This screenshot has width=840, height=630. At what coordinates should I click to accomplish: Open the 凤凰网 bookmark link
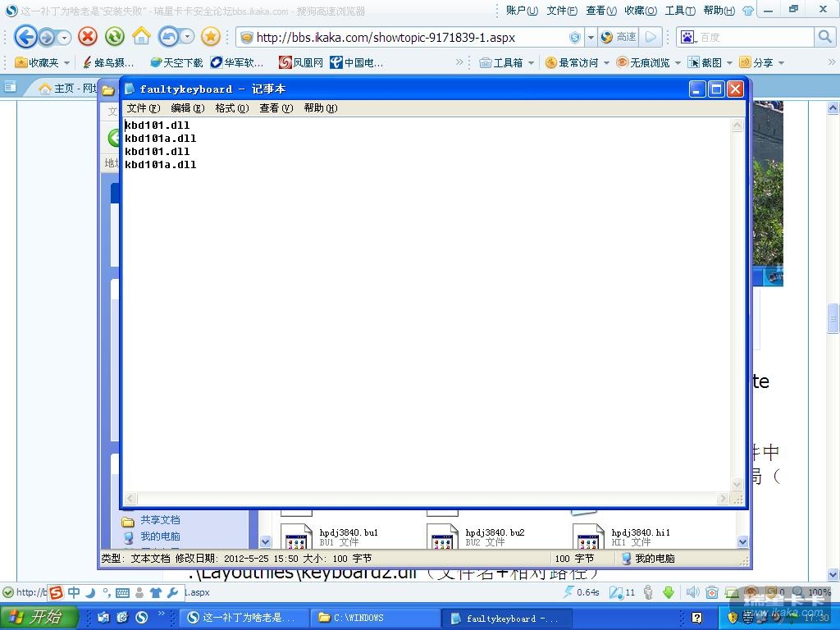pos(301,62)
